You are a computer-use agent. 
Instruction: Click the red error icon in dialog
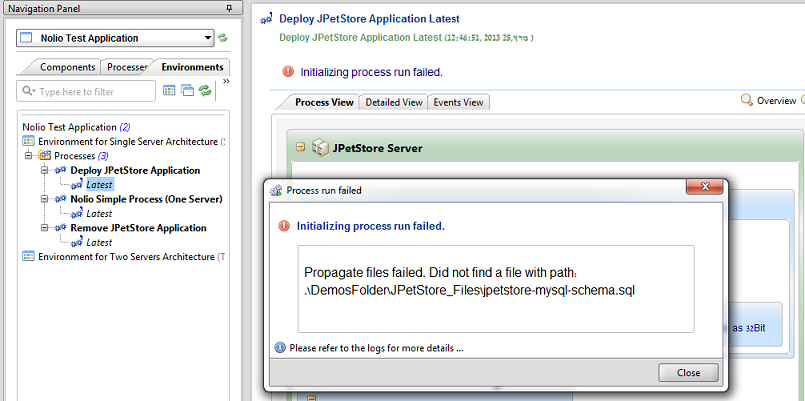pos(284,226)
